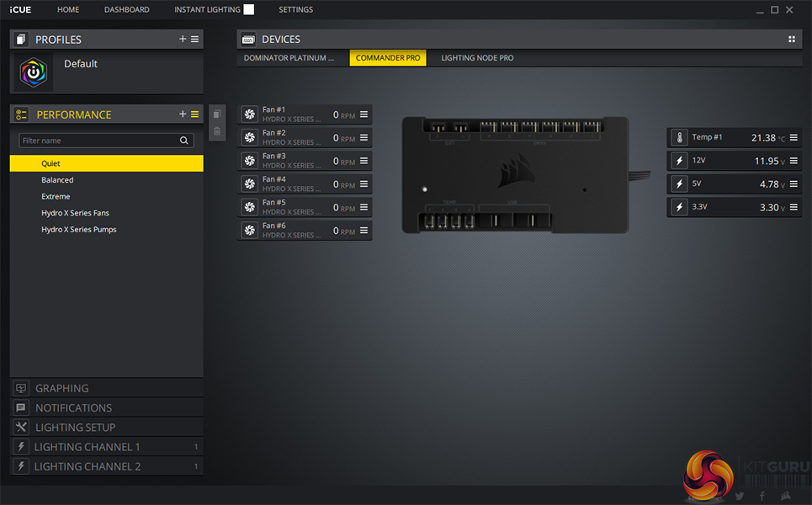Expand the Lighting Channel 2 section
Viewport: 812px width, 505px height.
tap(107, 466)
